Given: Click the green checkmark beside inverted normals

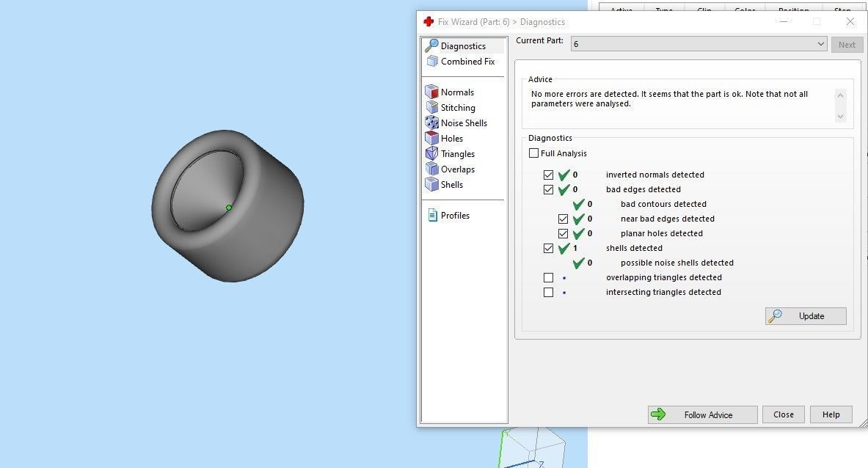Looking at the screenshot, I should pyautogui.click(x=564, y=175).
